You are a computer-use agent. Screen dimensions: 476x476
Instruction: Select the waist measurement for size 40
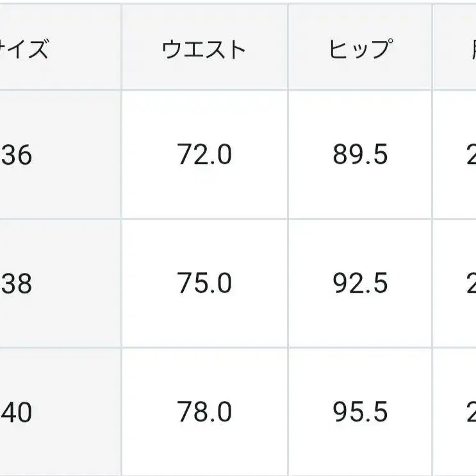(x=204, y=413)
